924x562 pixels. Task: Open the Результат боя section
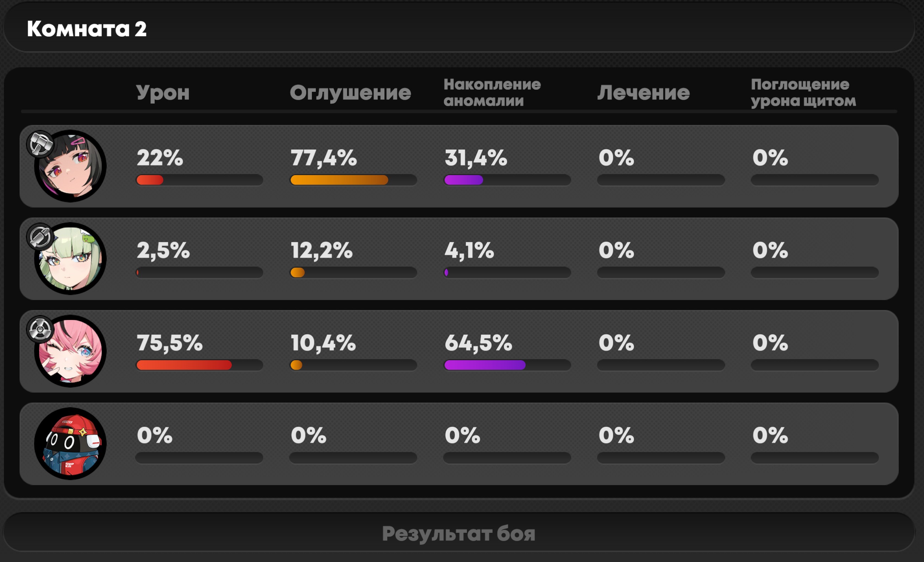(459, 532)
